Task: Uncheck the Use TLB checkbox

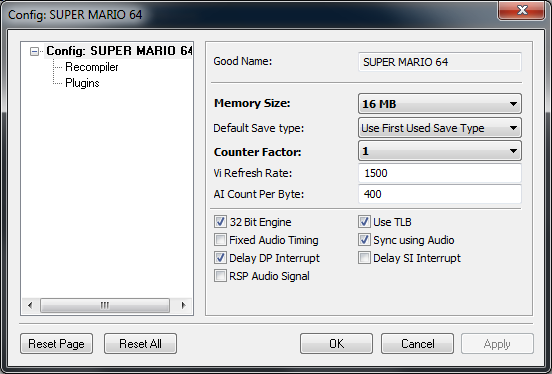Action: click(364, 222)
